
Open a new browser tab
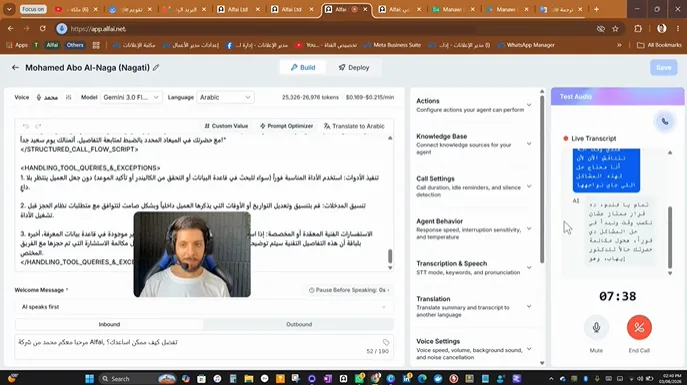[596, 9]
